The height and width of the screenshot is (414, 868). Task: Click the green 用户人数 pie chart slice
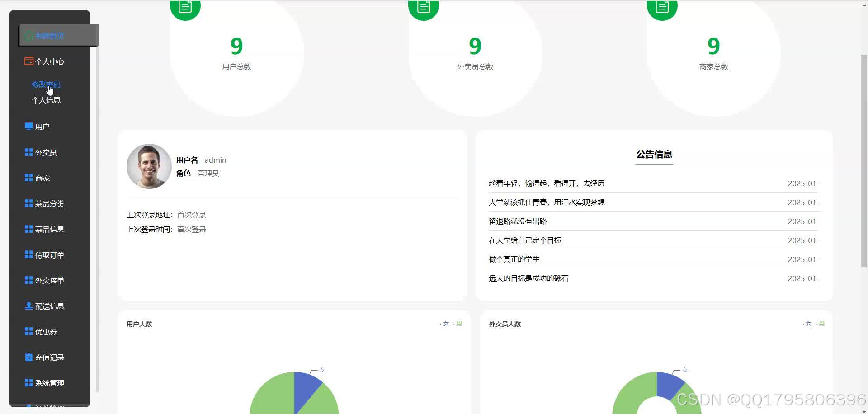coord(278,398)
